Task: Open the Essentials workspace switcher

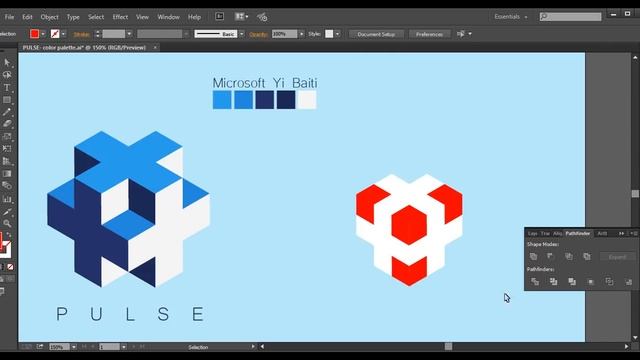Action: [511, 17]
